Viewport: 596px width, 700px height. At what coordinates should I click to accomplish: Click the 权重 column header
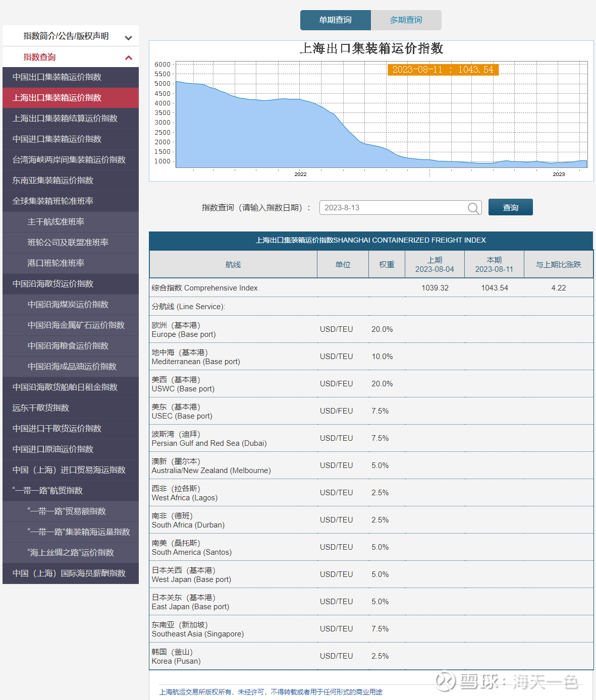(387, 264)
